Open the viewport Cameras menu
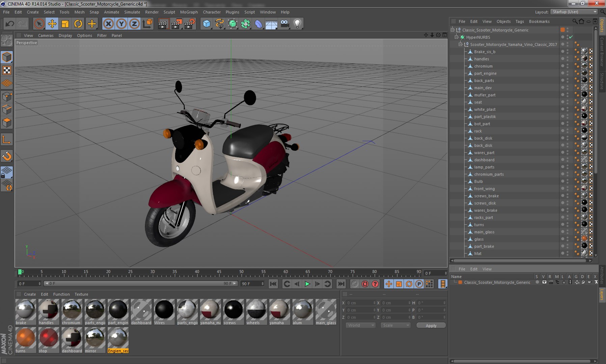The height and width of the screenshot is (364, 606). (46, 35)
